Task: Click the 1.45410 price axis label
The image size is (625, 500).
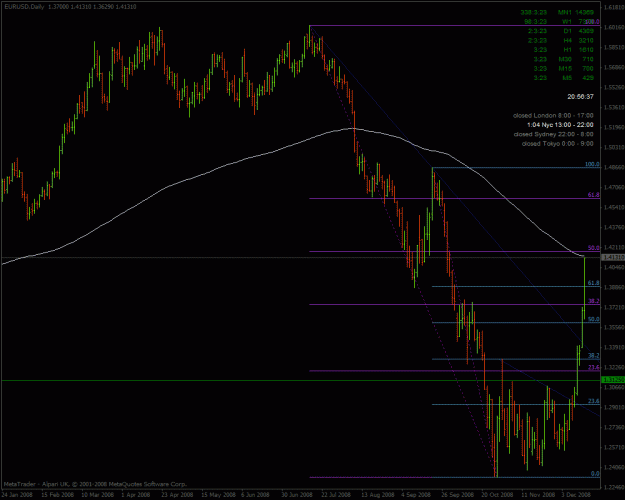Action: pos(614,207)
